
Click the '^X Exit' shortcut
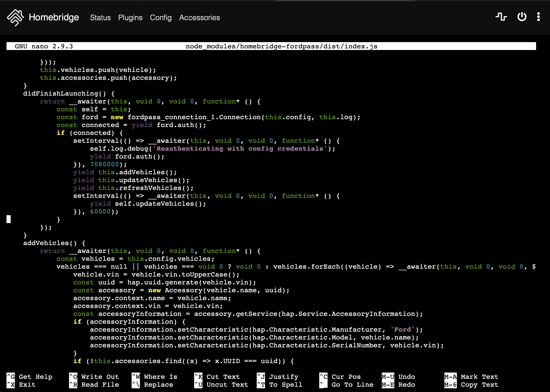coord(21,385)
